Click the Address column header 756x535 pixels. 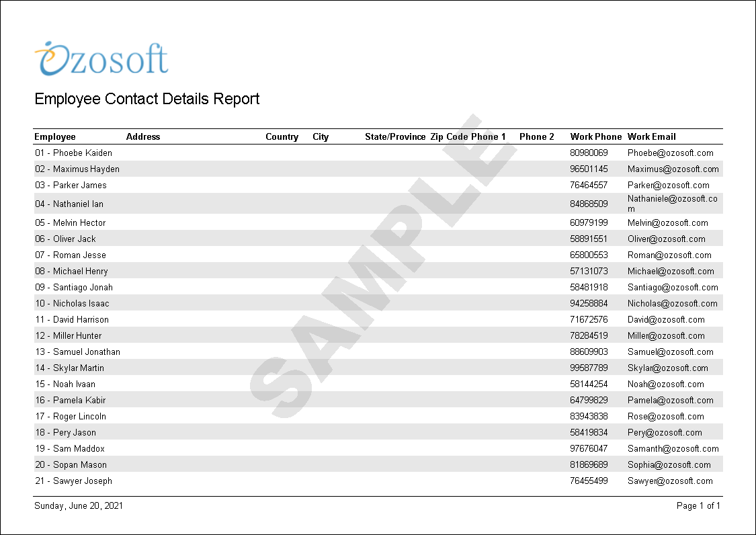[x=143, y=136]
